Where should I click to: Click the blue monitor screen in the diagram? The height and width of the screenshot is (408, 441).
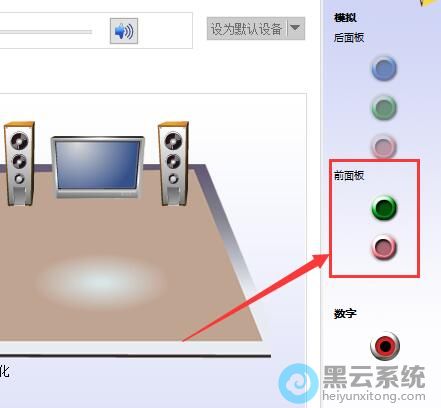click(98, 165)
